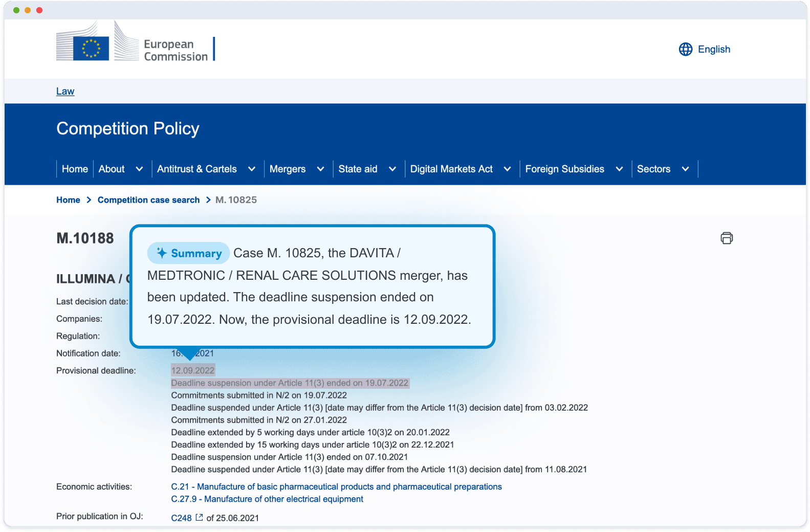
Task: Click the 'Prior publication in OJ:' label
Action: [100, 517]
